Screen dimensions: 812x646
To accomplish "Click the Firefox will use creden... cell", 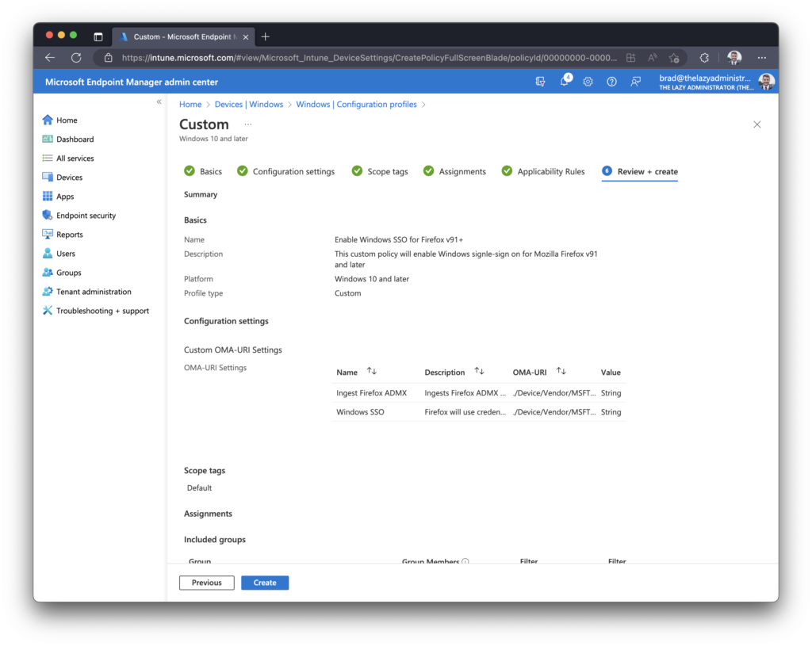I will point(465,412).
